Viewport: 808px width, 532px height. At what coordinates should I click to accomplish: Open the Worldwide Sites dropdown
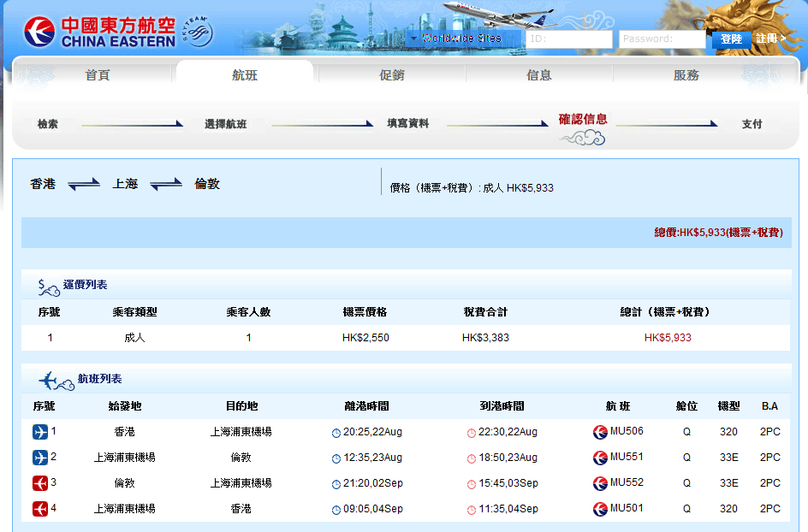(x=463, y=38)
